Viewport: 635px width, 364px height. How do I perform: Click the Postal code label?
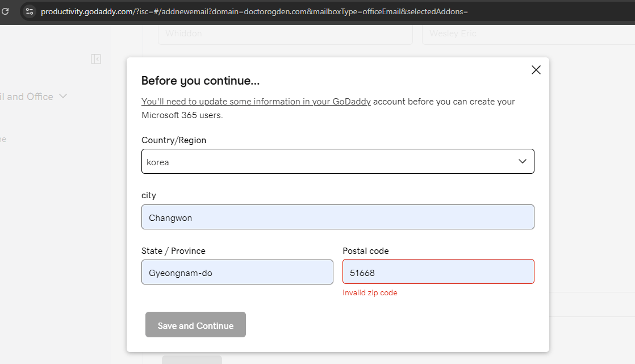click(365, 251)
